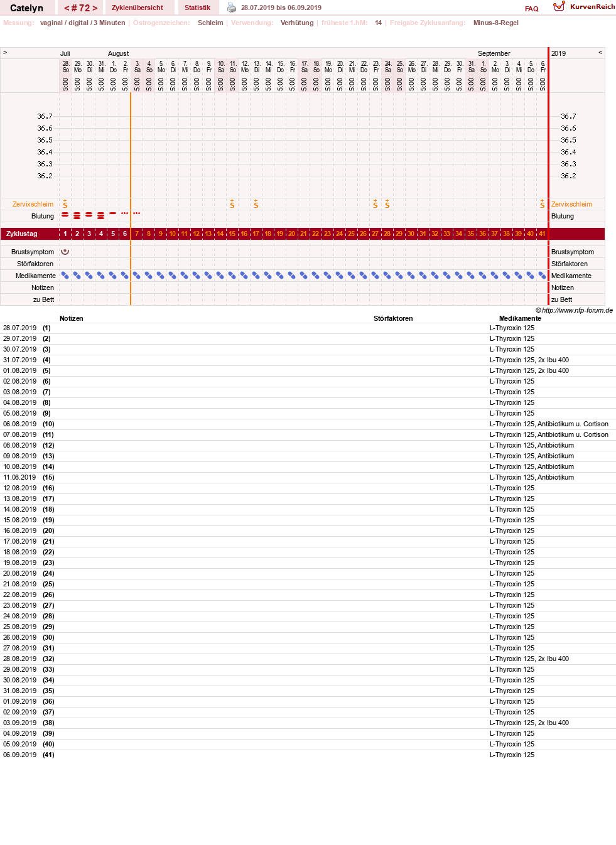Click the 07.08.2019 medication entry with Cortison

tap(549, 434)
